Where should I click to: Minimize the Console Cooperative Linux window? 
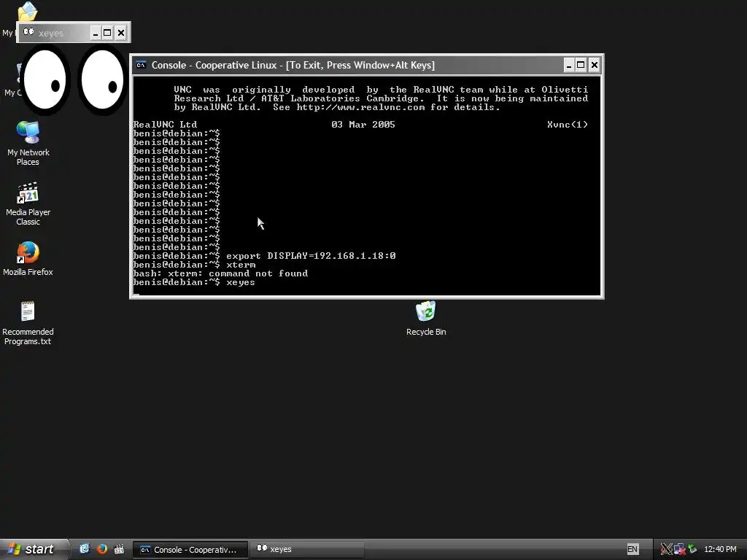pyautogui.click(x=568, y=65)
